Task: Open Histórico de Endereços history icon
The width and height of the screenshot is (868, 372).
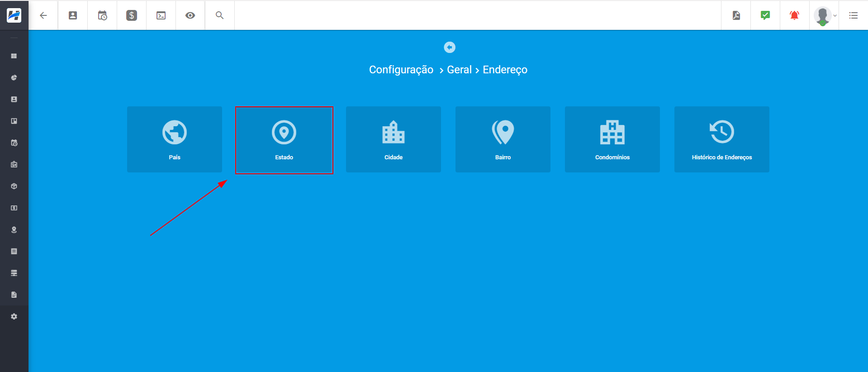Action: tap(721, 132)
